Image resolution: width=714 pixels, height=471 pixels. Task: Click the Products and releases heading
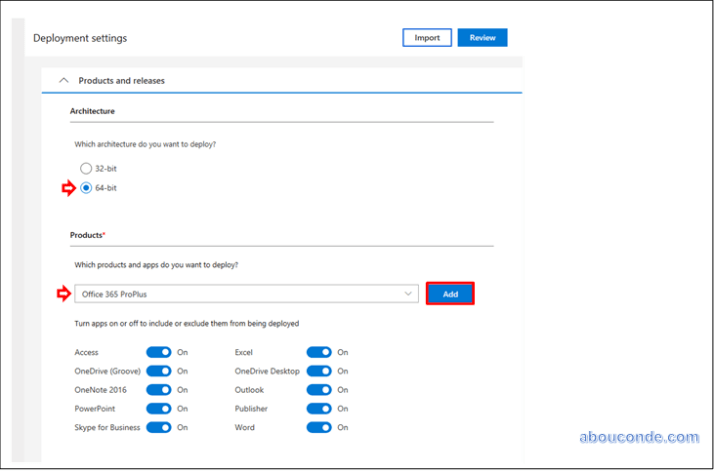tap(121, 80)
